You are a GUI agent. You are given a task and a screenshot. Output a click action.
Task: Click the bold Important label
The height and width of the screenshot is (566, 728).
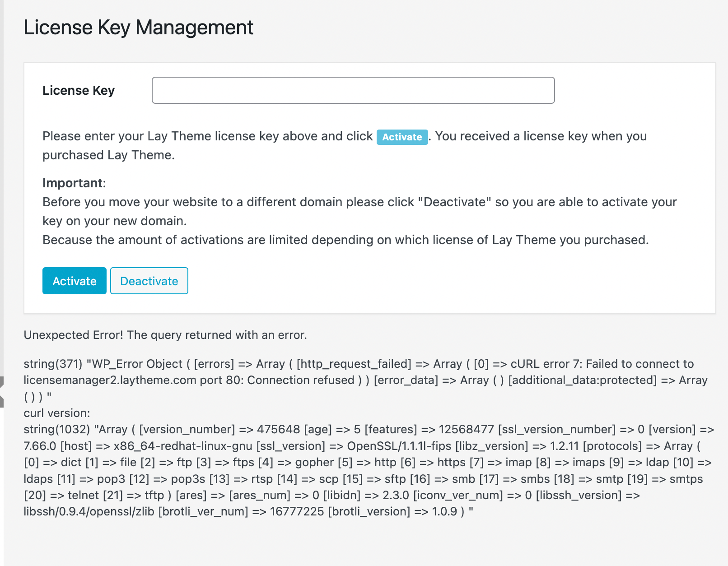(x=73, y=183)
